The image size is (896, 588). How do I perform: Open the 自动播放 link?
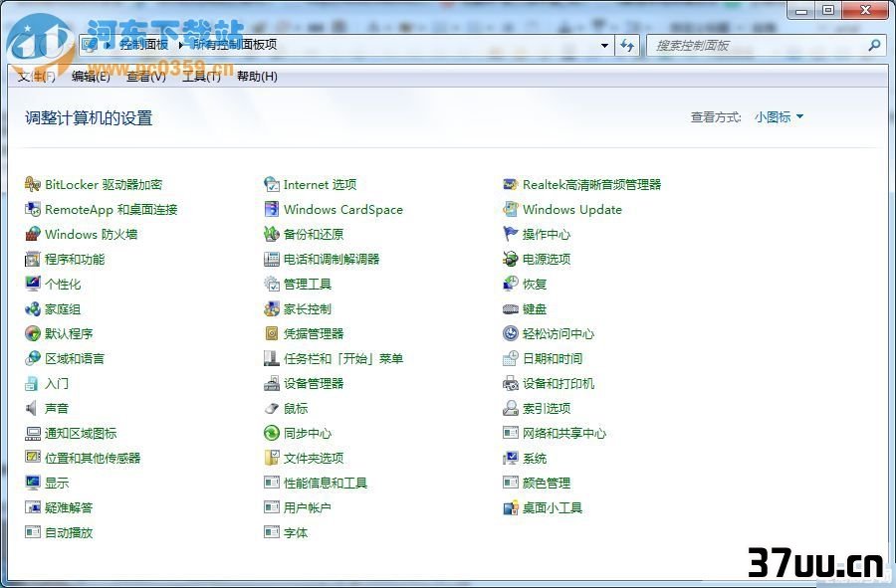click(x=69, y=532)
